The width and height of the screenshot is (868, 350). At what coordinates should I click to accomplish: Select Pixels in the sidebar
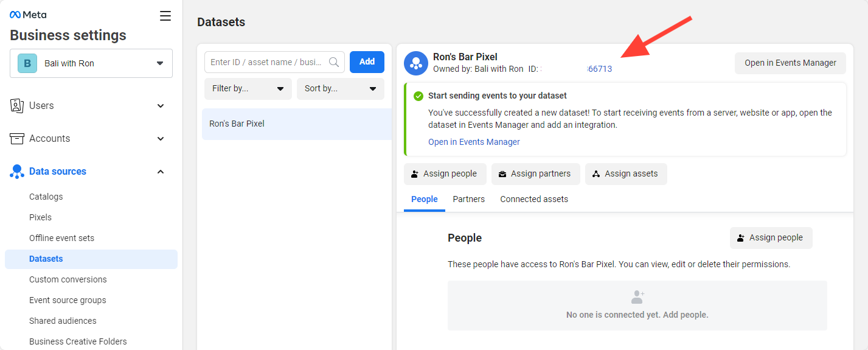(40, 217)
